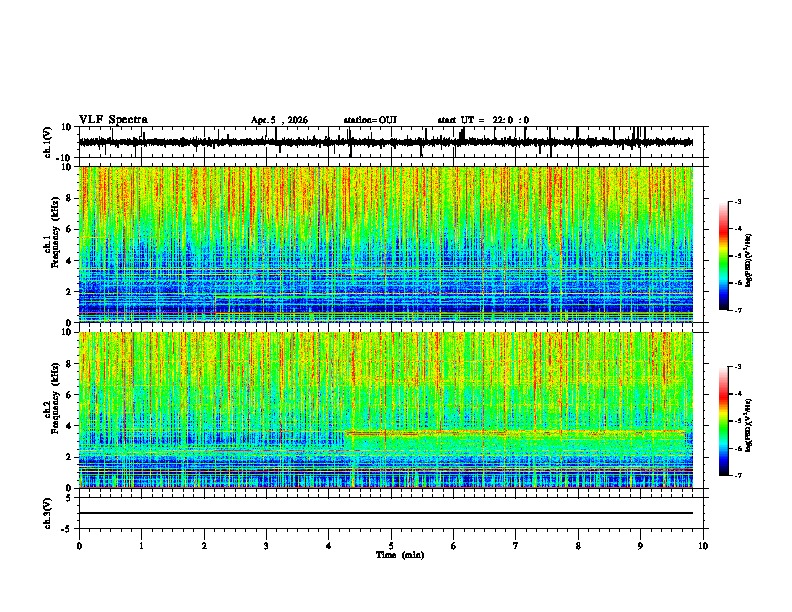The image size is (792, 612).
Task: Click the "8" kHz tick on ch.2 spectrogram
Action: (x=69, y=364)
